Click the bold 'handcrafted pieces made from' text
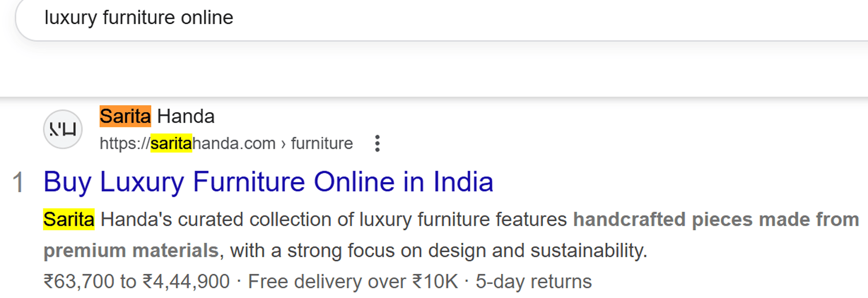This screenshot has width=868, height=298. click(x=716, y=219)
